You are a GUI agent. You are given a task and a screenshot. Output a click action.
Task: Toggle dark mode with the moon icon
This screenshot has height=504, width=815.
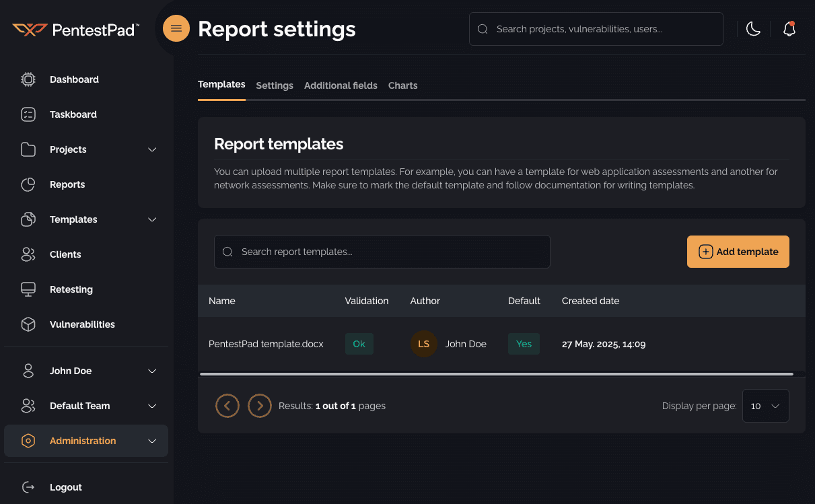point(753,29)
